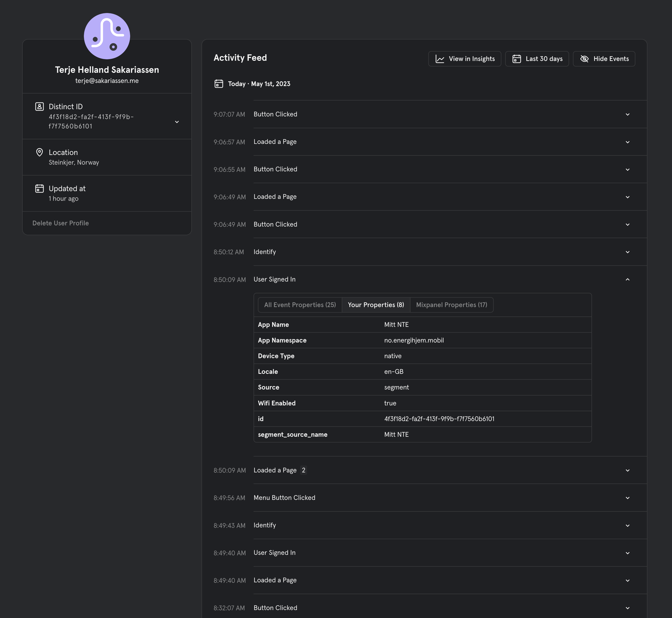Click the 8:49:56 AM timestamp
This screenshot has width=672, height=618.
click(x=229, y=498)
